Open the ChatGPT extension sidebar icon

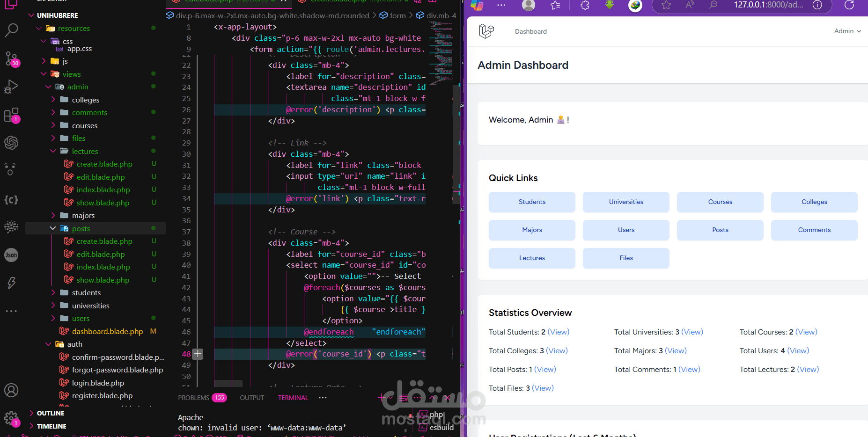coord(11,143)
